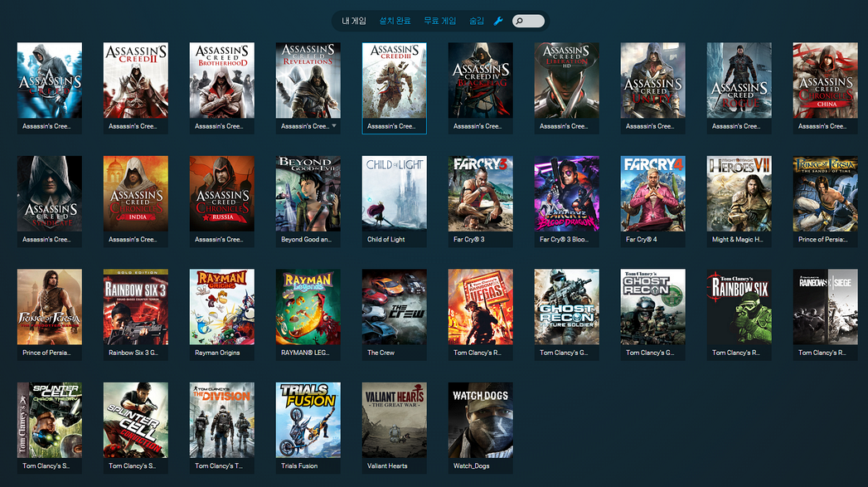
Task: Choose the Assassin's Creed Brotherhood cover
Action: tap(222, 80)
